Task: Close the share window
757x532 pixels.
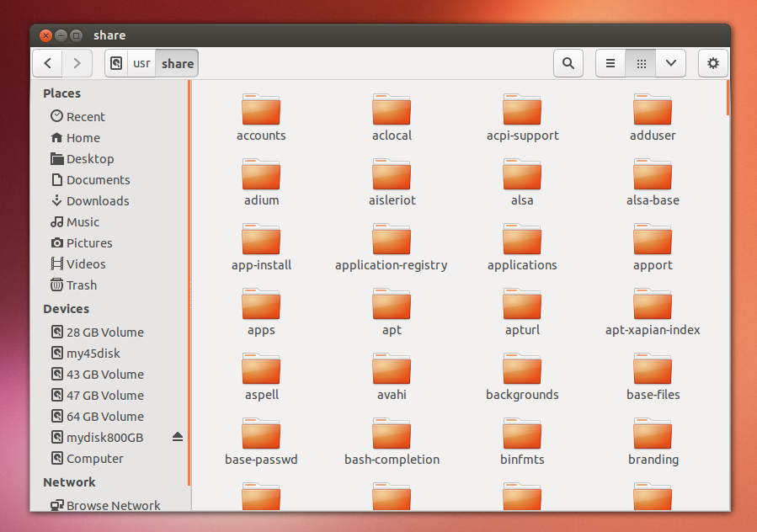Action: [45, 35]
